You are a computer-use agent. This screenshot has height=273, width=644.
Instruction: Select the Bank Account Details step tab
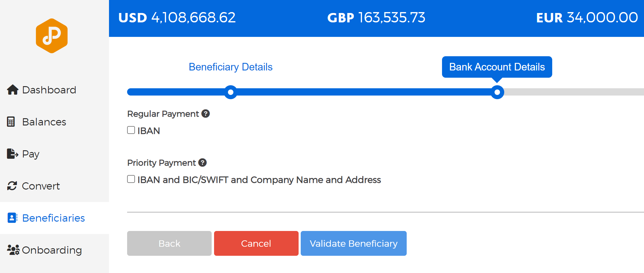click(497, 67)
